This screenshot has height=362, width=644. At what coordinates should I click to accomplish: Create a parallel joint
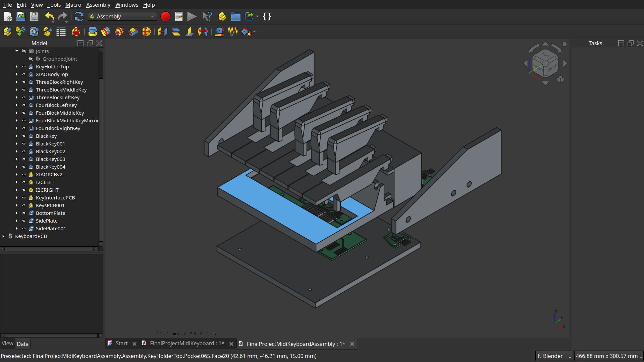click(176, 32)
